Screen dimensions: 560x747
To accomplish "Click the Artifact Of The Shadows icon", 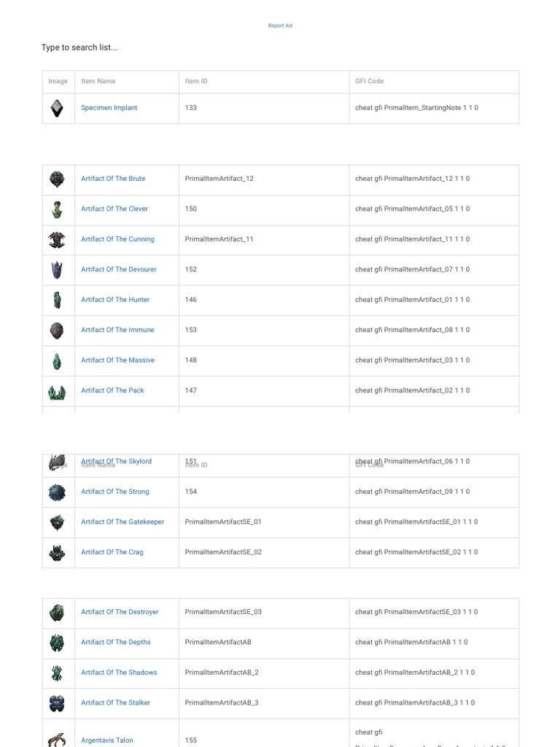I will coord(57,673).
